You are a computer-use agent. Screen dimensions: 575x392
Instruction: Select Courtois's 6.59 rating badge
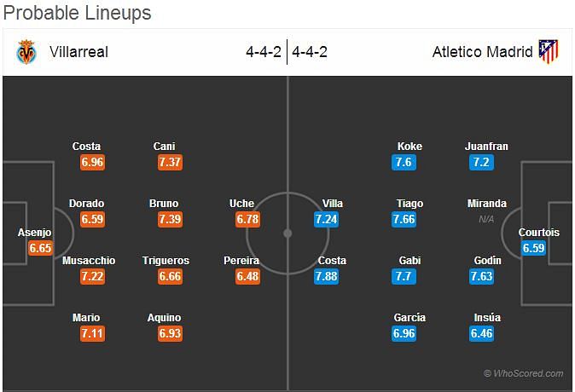533,248
